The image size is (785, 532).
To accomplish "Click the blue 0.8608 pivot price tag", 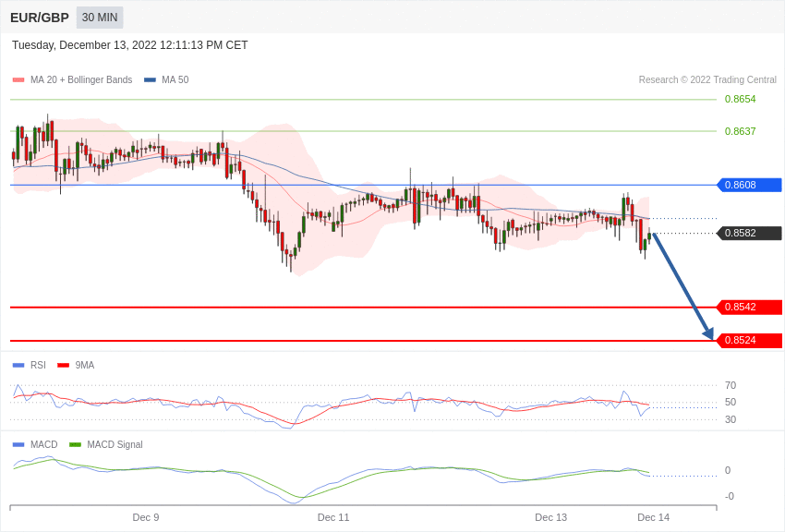I will 750,185.
